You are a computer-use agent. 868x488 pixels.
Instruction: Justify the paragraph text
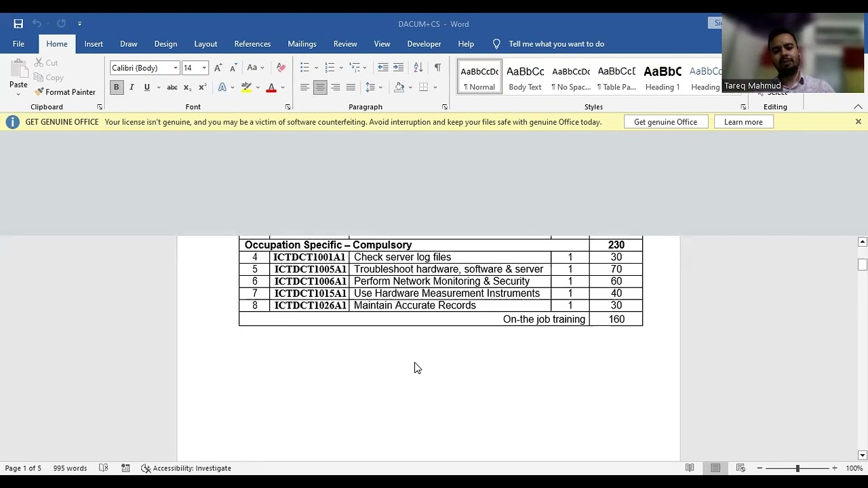[x=351, y=87]
